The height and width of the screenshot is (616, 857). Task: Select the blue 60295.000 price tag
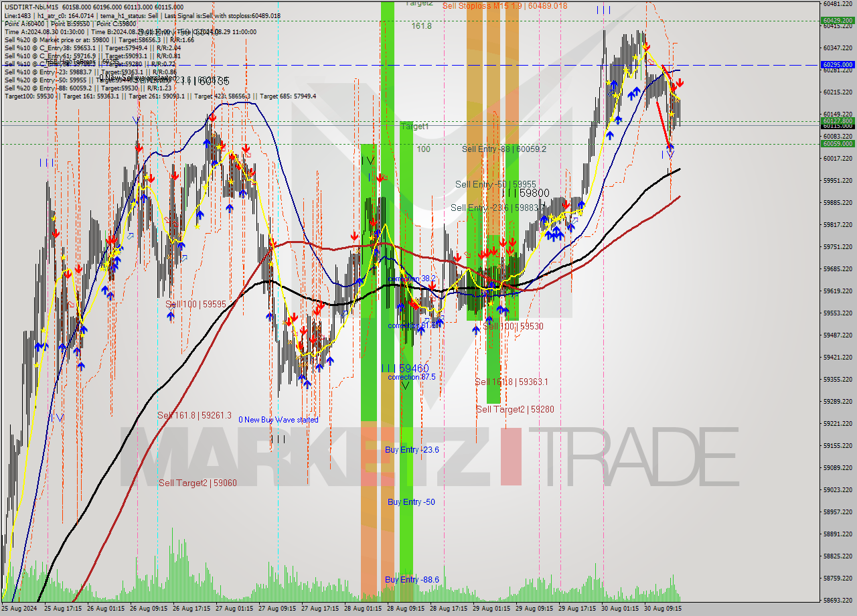coord(837,65)
